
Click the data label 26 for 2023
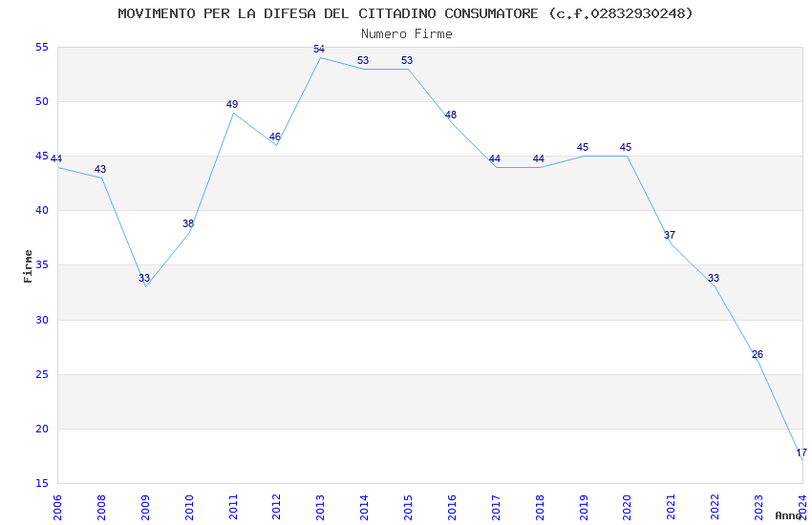point(758,354)
